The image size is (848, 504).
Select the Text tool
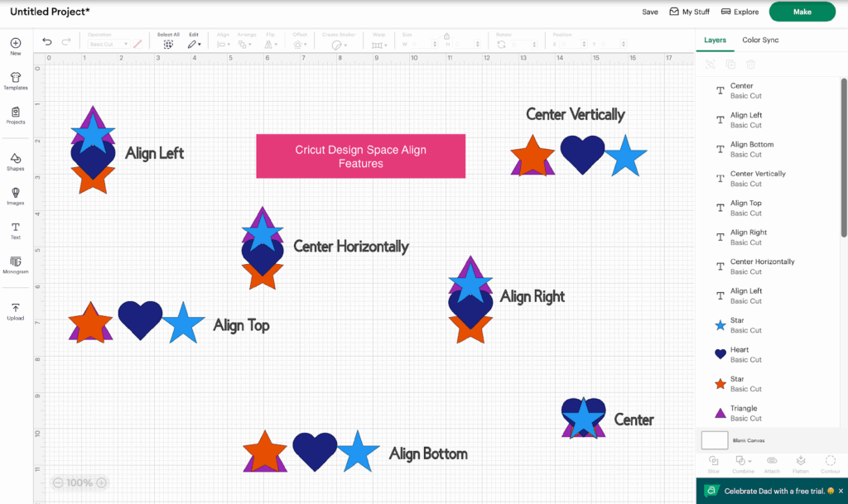click(x=16, y=231)
